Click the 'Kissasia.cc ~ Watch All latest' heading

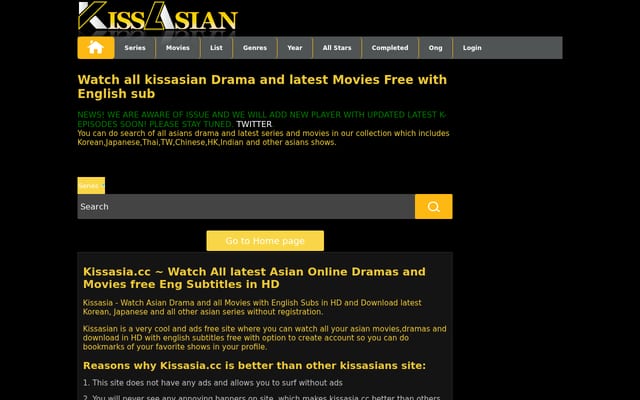tap(254, 278)
